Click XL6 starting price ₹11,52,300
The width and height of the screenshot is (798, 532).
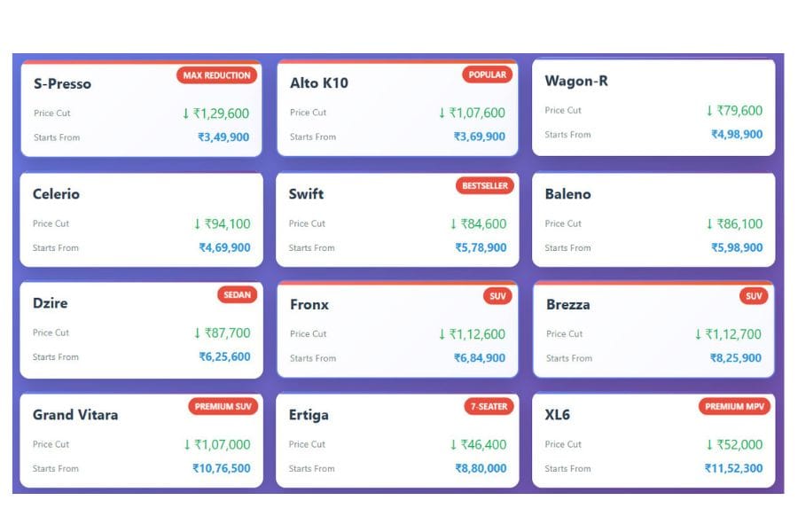[733, 468]
